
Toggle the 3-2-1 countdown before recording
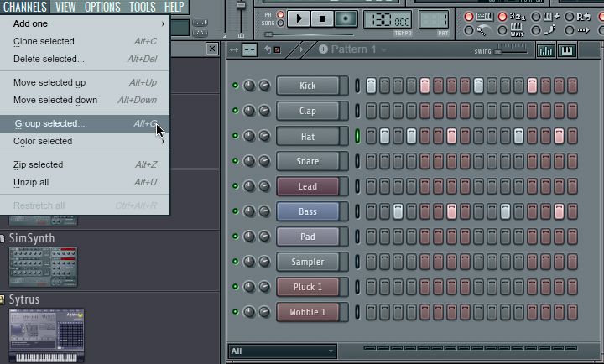click(x=502, y=17)
